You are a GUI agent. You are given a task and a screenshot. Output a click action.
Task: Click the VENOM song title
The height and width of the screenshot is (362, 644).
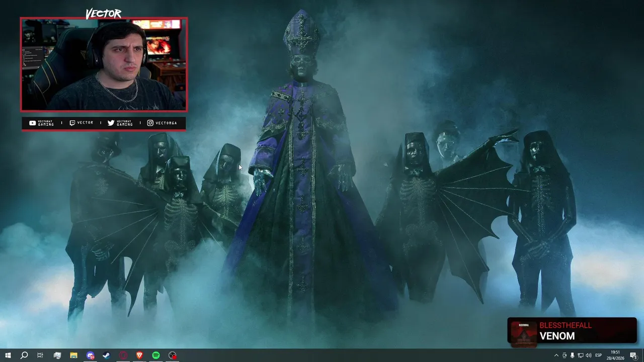coord(557,336)
